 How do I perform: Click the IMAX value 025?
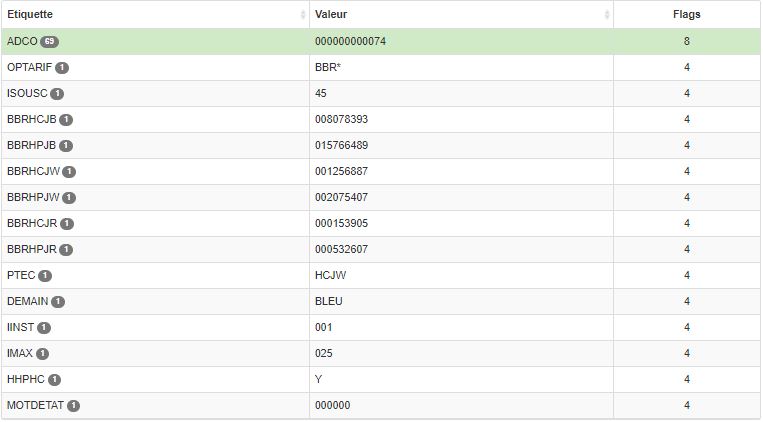point(324,353)
